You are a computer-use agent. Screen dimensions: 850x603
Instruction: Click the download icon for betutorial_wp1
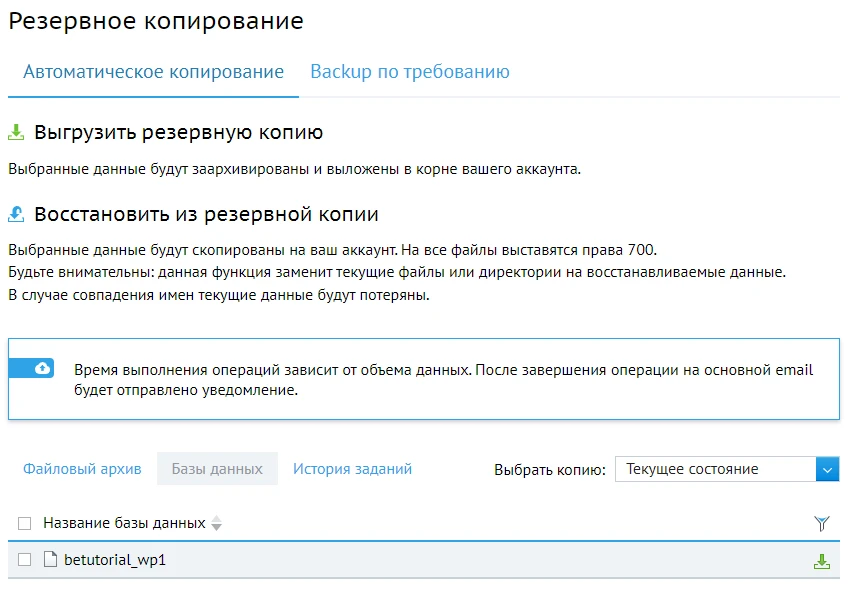point(822,560)
